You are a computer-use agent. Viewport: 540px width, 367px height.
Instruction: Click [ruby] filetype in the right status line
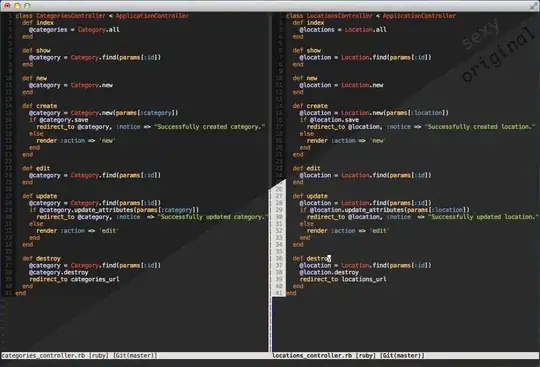click(x=366, y=355)
